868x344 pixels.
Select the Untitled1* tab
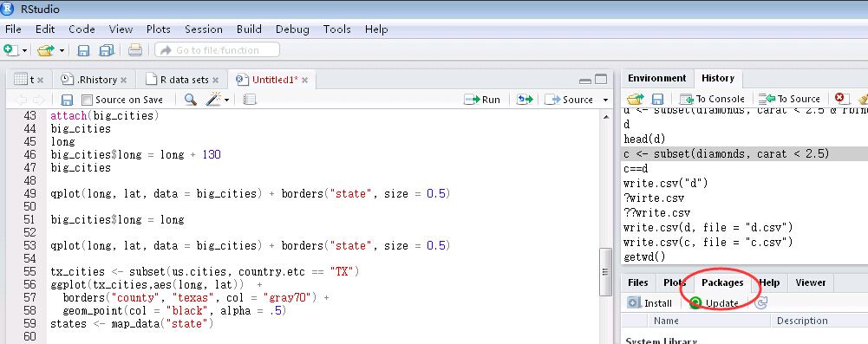pyautogui.click(x=267, y=80)
